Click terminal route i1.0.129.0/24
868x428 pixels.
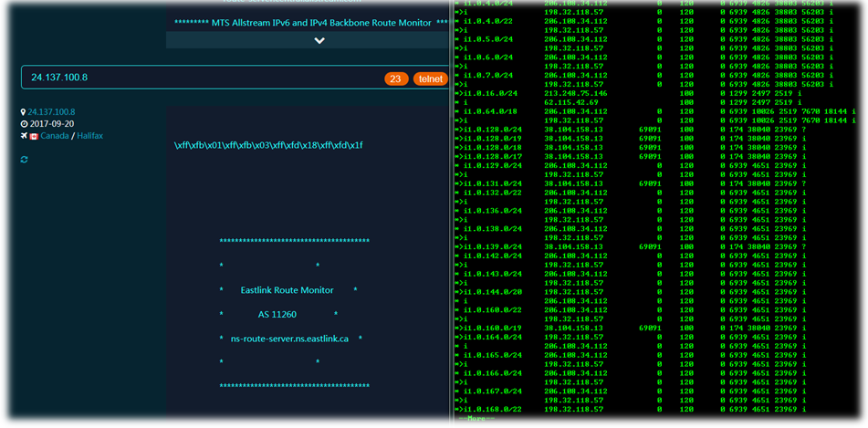coord(492,165)
